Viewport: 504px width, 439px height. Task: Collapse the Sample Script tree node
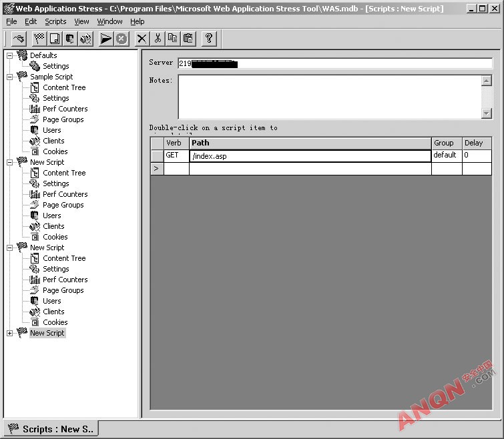(9, 77)
